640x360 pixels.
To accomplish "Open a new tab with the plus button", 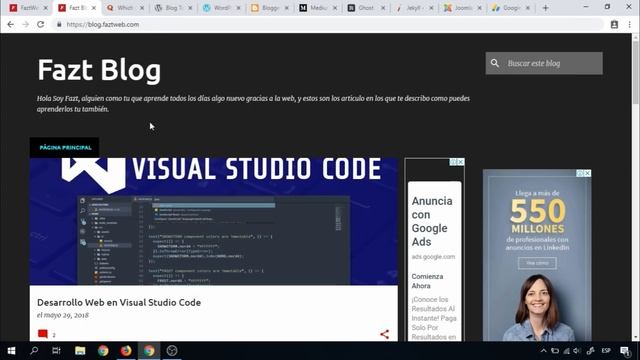I will [545, 8].
